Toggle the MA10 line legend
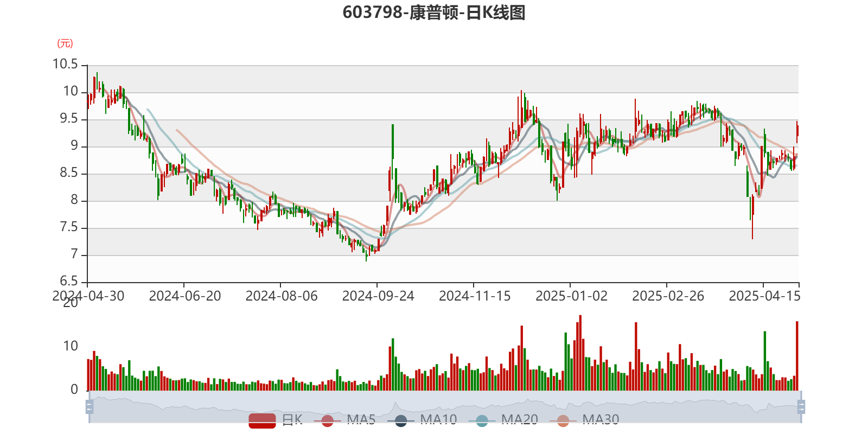Viewport: 868px width, 434px height. coord(422,420)
